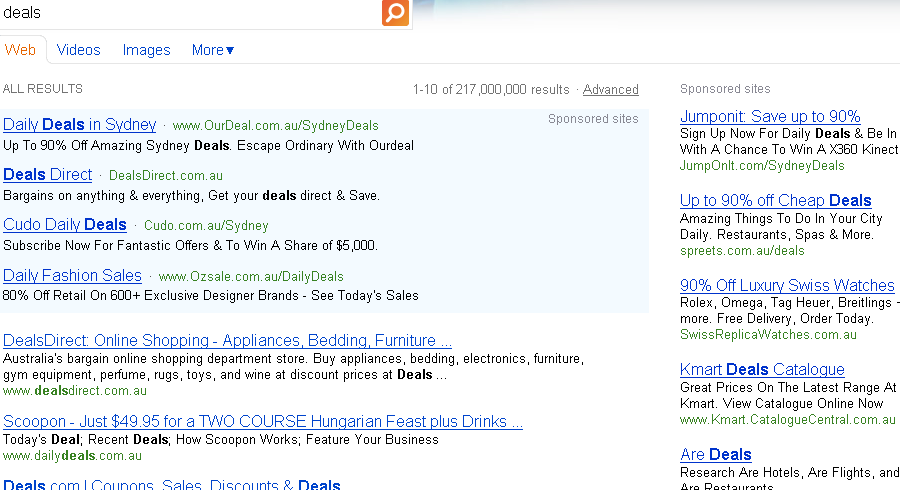Click the search box containing 'deals'
Image resolution: width=900 pixels, height=490 pixels.
point(189,13)
